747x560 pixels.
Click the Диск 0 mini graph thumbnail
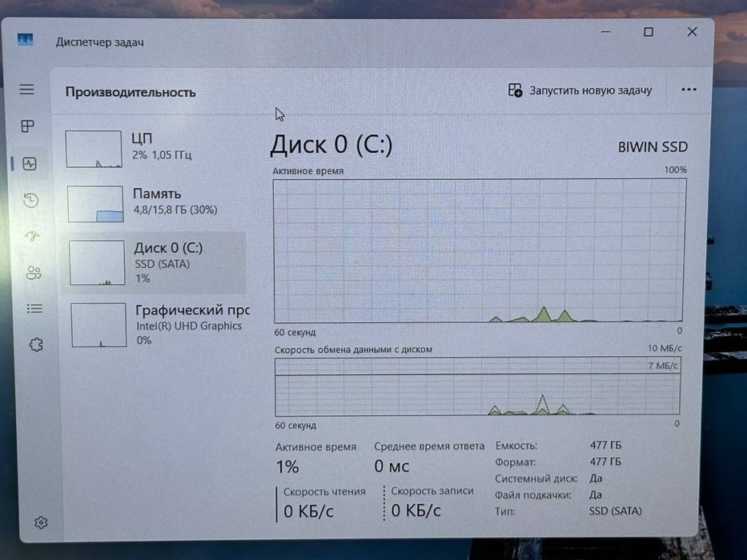[97, 262]
